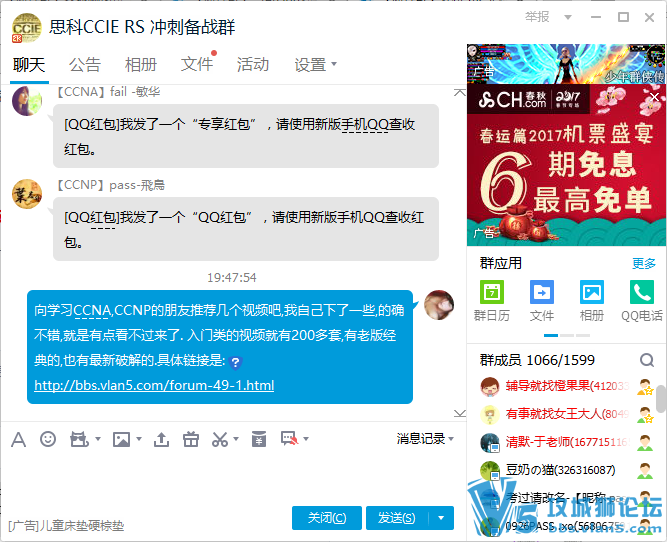Click the 专享红包 message from 敏华
Viewport: 667px width, 542px height.
click(x=246, y=136)
